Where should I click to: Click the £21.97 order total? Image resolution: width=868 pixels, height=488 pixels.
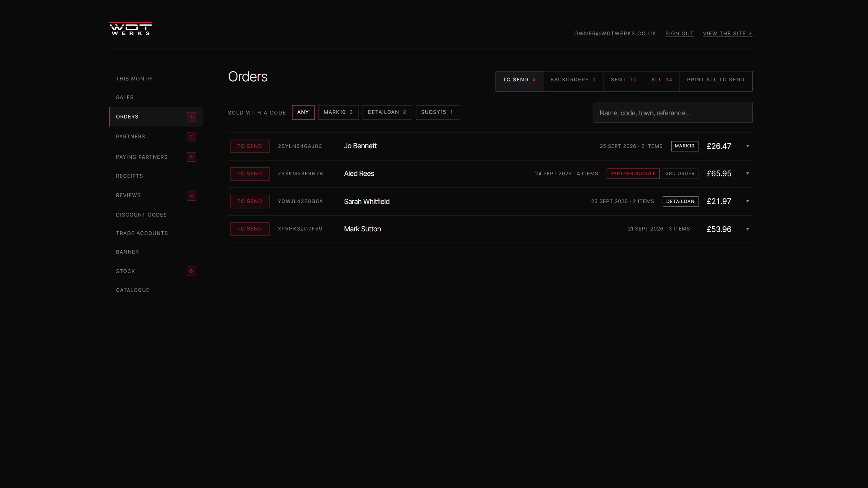[719, 201]
